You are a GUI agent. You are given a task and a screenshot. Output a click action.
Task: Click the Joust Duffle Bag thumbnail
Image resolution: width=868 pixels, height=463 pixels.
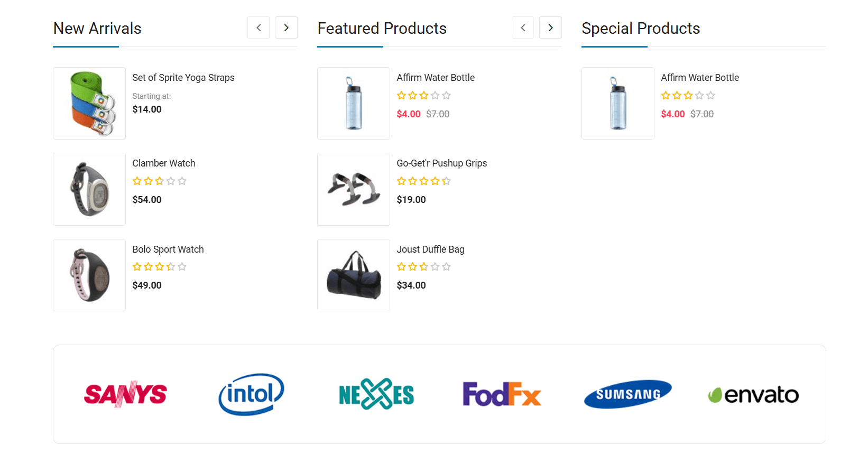coord(354,275)
